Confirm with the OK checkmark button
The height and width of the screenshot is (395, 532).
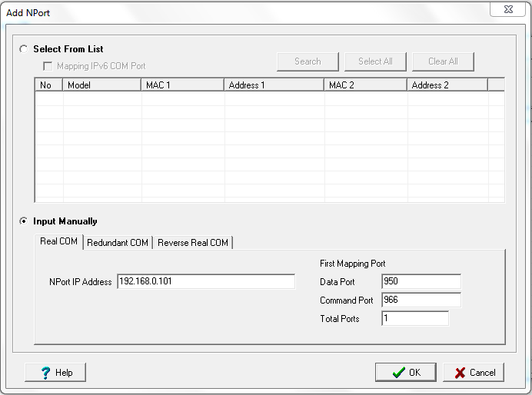[406, 372]
